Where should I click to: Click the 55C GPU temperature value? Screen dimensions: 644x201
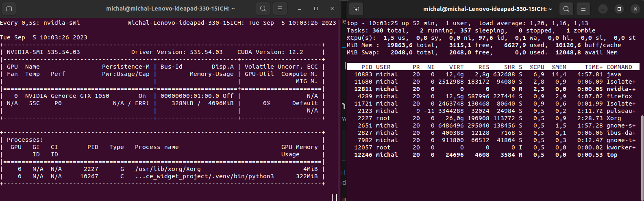34,103
